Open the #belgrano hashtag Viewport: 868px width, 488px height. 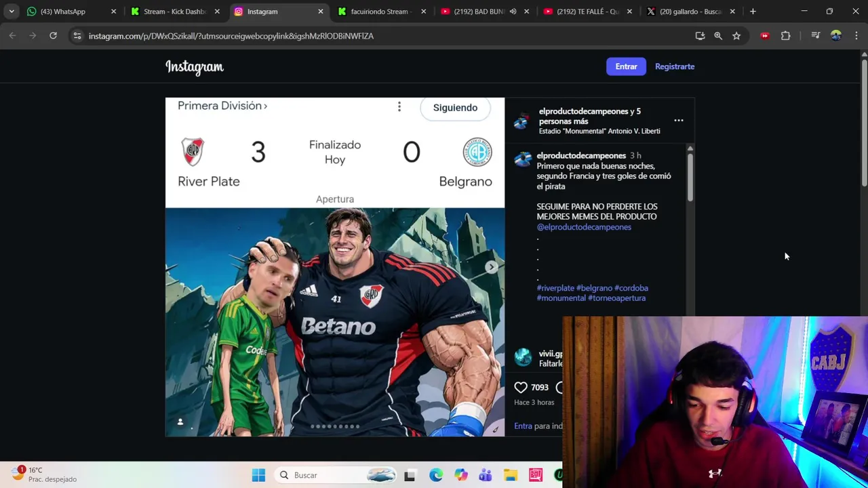(x=594, y=288)
